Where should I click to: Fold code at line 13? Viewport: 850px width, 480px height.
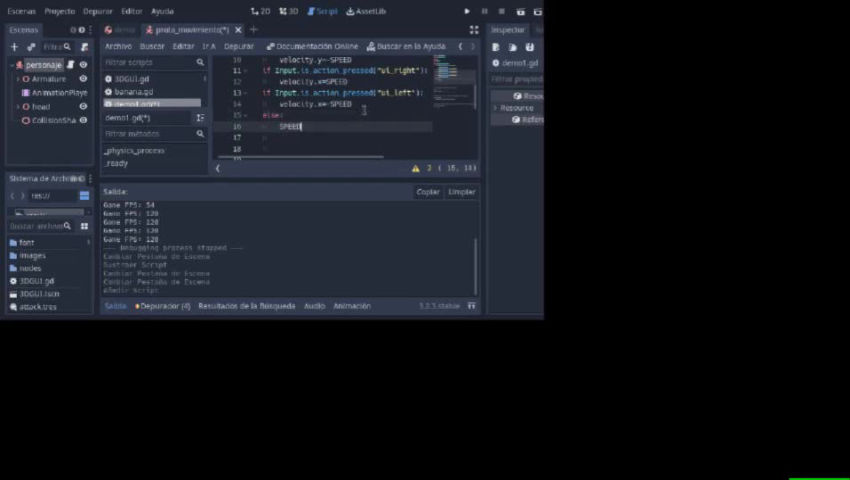tap(246, 93)
